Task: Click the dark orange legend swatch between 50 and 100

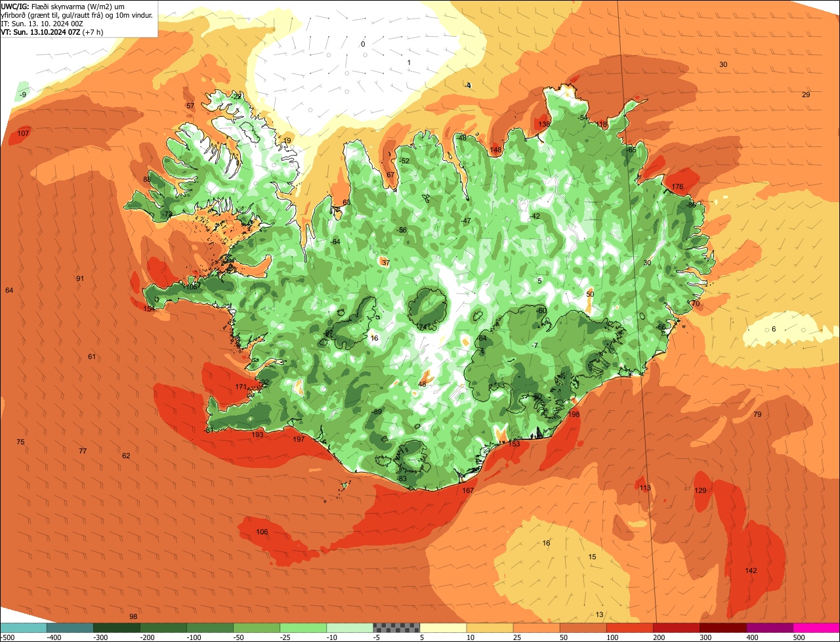Action: click(x=583, y=628)
